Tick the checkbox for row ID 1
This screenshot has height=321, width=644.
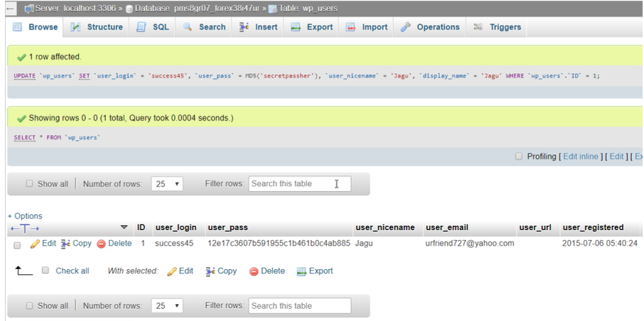tap(17, 244)
